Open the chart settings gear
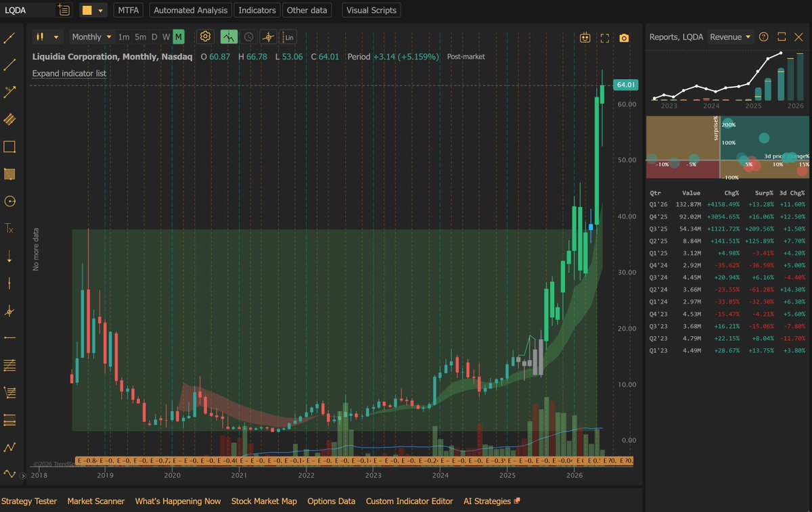812x512 pixels. pyautogui.click(x=206, y=37)
